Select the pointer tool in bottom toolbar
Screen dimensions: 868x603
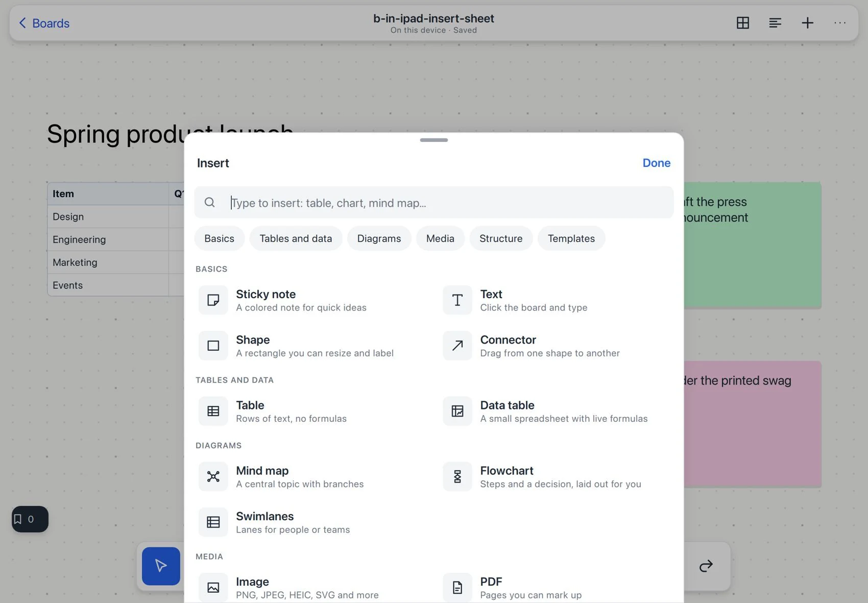[161, 566]
